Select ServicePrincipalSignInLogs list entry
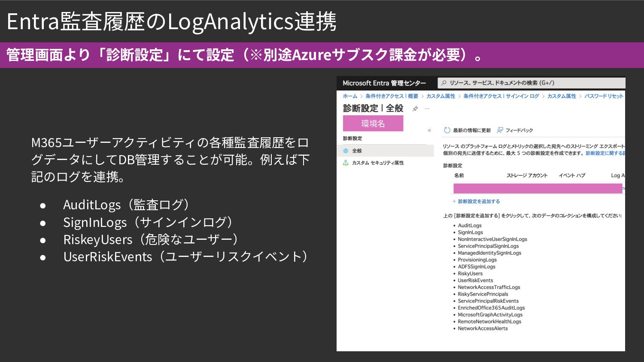The width and height of the screenshot is (644, 362). click(488, 246)
